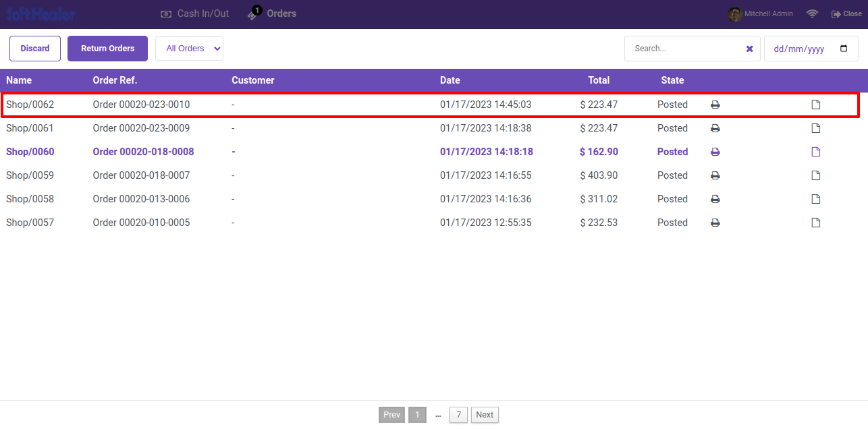The height and width of the screenshot is (429, 868).
Task: Select order row Shop/0058
Action: [434, 199]
